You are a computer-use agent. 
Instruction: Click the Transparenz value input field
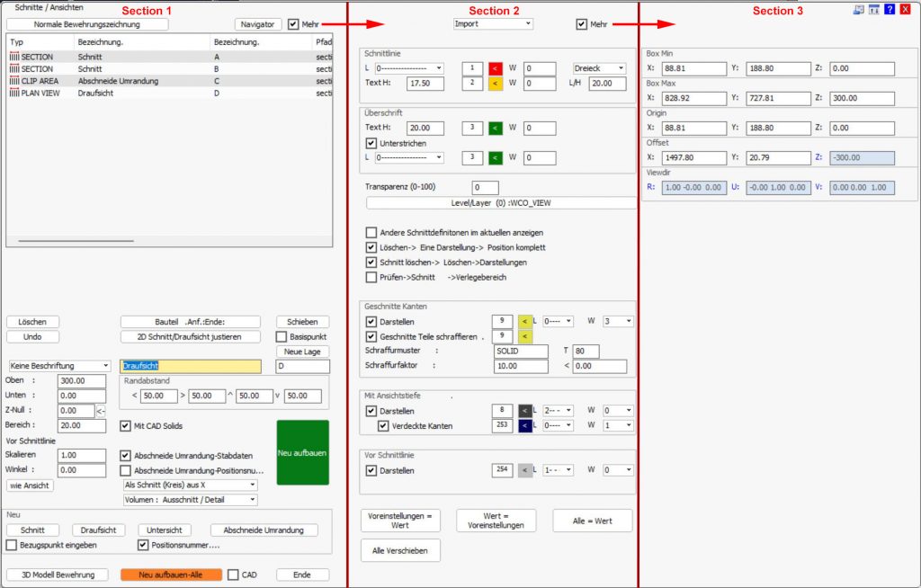pyautogui.click(x=485, y=187)
